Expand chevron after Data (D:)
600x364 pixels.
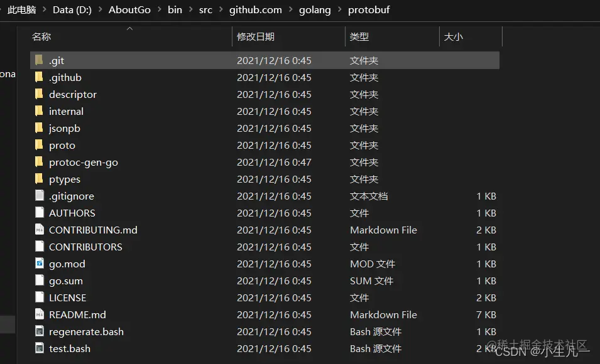(x=101, y=9)
